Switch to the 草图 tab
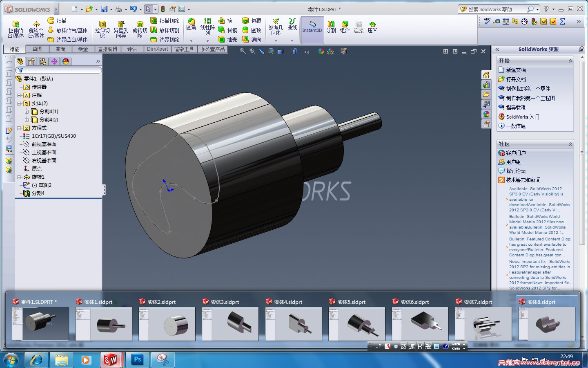 [x=38, y=49]
